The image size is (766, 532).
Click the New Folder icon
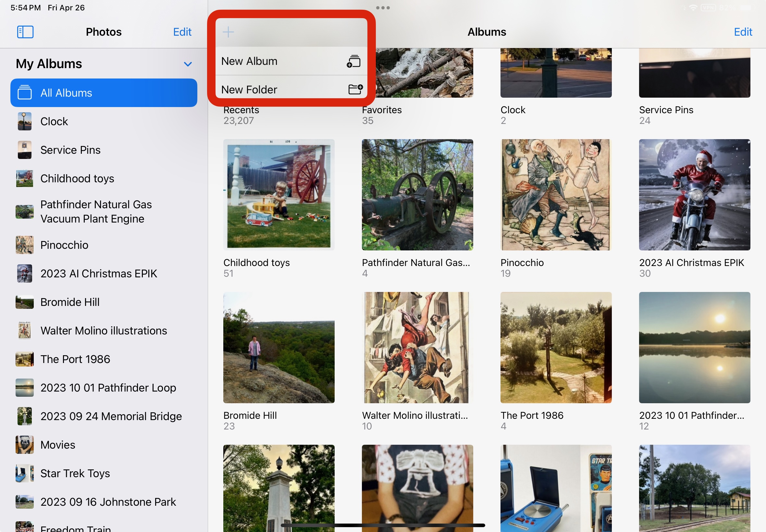[355, 89]
